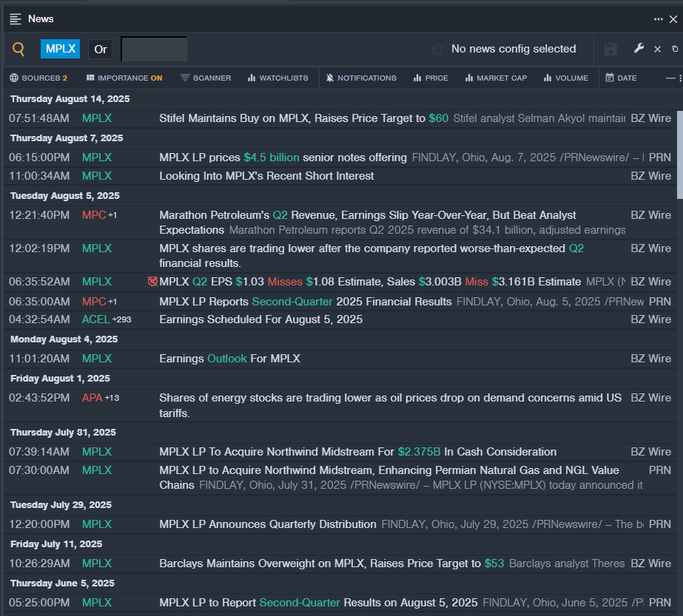Click the 'Tuesday August 5, 2025' date header
The width and height of the screenshot is (683, 616).
tap(65, 196)
